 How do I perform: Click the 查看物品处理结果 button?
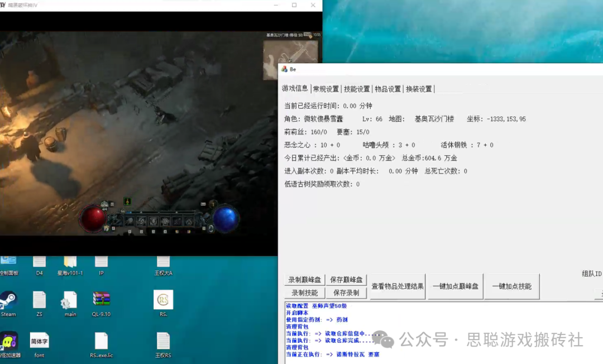(x=398, y=286)
